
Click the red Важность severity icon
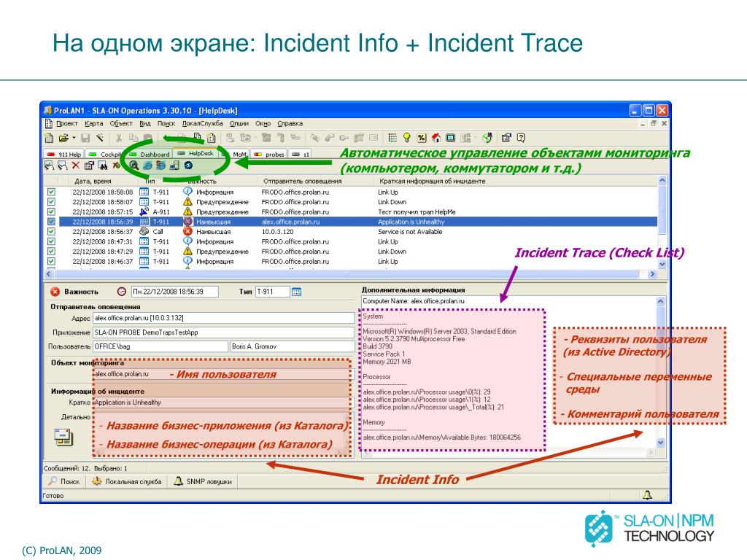(x=55, y=292)
